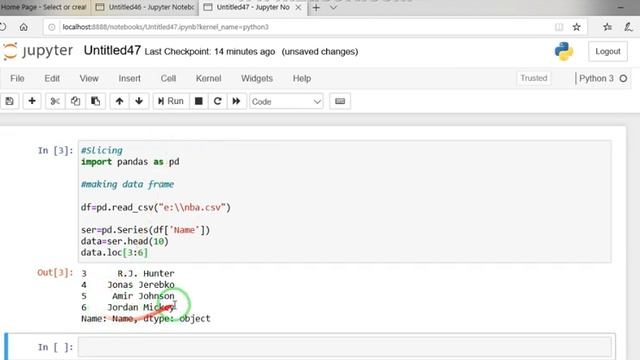Click the data=ser.head(10) code line
Image resolution: width=640 pixels, height=360 pixels.
tap(124, 241)
